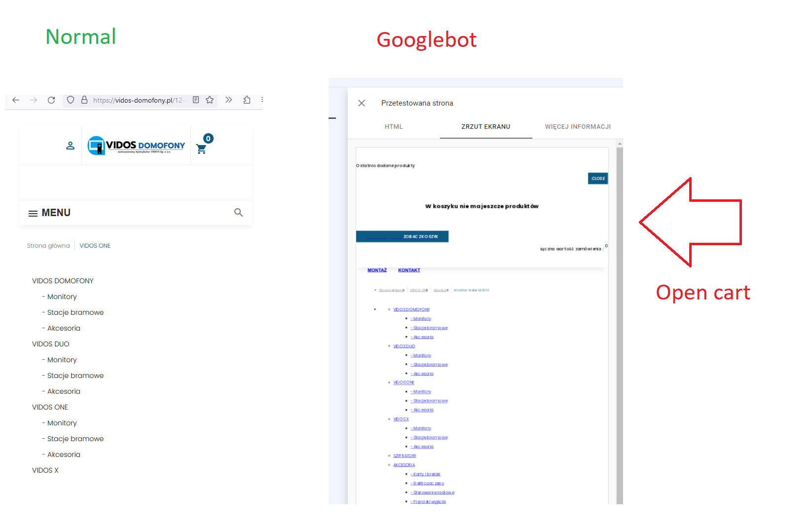Focus the address bar with vidos-domofony.pl URL
812x524 pixels.
pos(139,100)
